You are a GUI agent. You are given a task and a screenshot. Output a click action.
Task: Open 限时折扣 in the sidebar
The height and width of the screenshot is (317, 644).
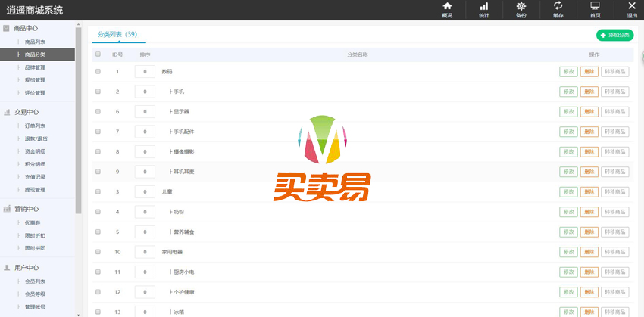(35, 235)
